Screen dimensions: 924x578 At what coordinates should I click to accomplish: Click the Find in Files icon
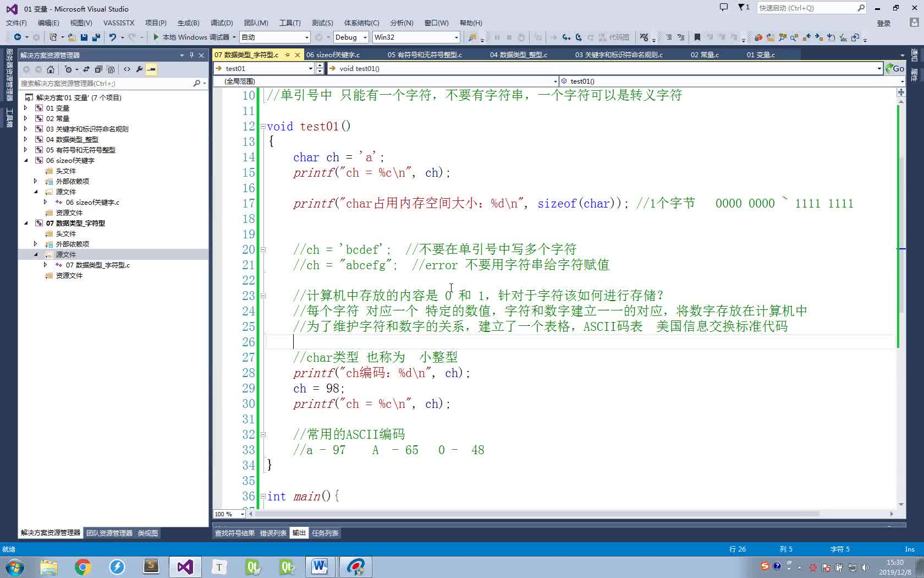472,37
